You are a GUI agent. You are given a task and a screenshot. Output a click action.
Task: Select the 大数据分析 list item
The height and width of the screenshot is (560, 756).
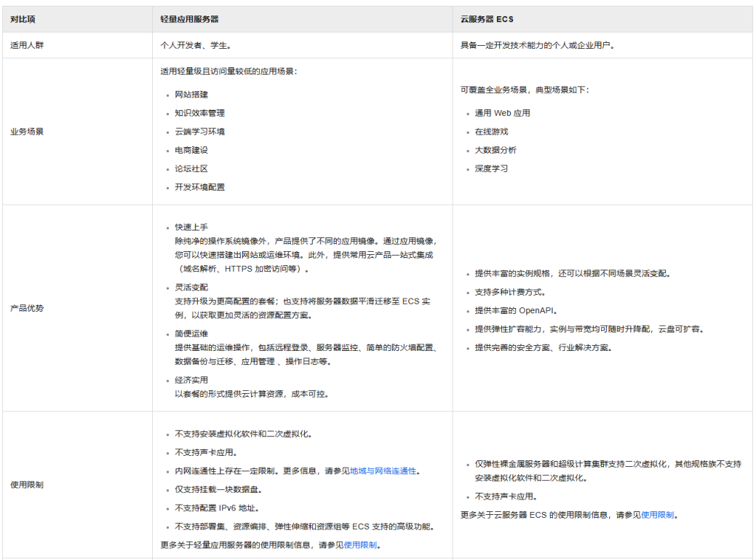(x=495, y=150)
